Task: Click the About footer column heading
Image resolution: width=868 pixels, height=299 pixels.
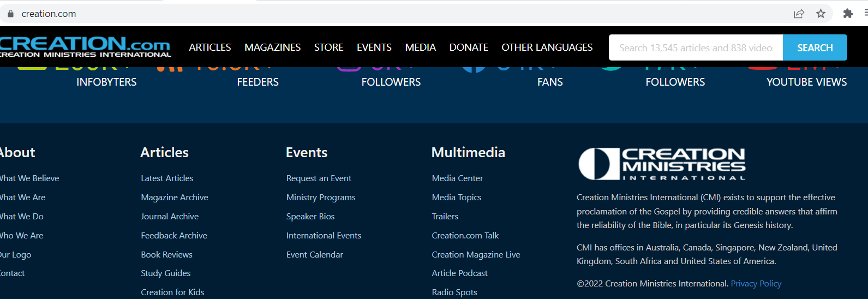Action: (17, 152)
